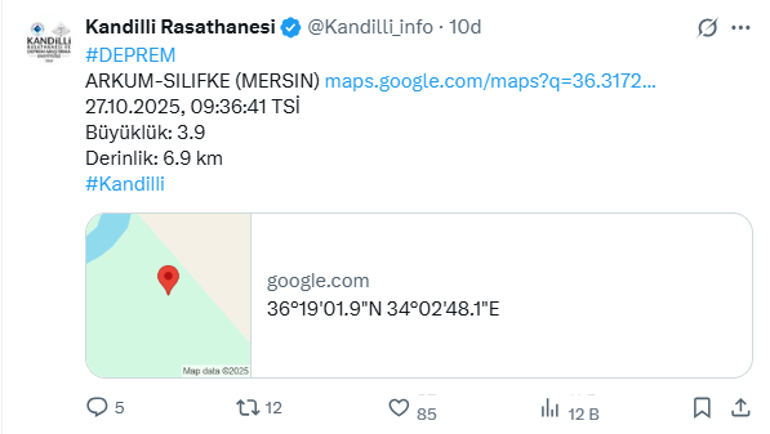Like the tweet with the heart icon
This screenshot has height=434, width=770.
(400, 407)
